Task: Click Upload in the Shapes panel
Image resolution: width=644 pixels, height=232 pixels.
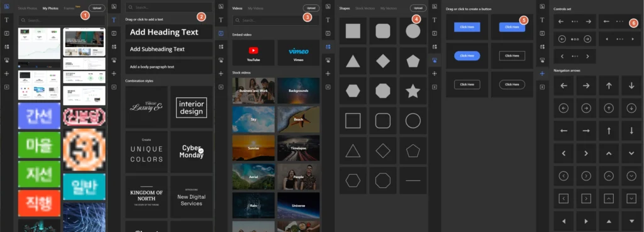Action: (418, 8)
